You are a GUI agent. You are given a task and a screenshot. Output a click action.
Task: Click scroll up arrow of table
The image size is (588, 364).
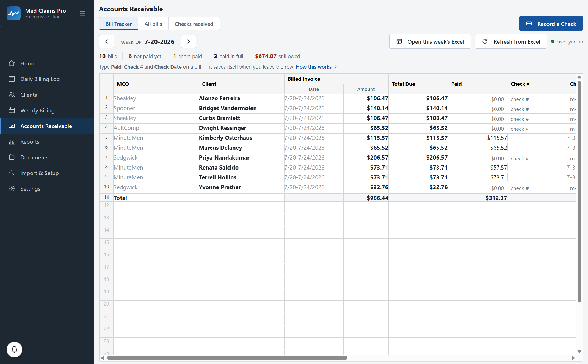pos(579,77)
